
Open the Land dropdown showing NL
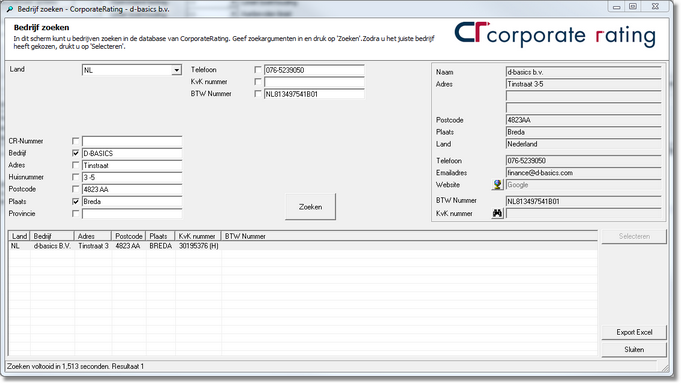click(x=132, y=70)
